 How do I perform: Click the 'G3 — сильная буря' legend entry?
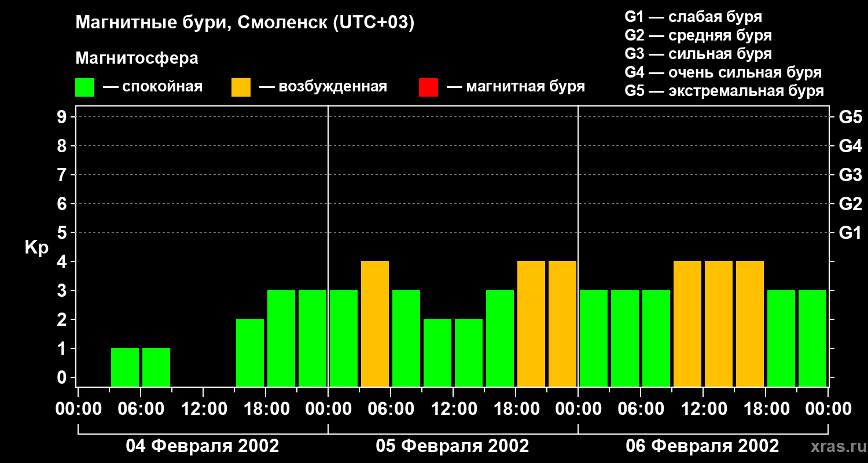click(698, 54)
